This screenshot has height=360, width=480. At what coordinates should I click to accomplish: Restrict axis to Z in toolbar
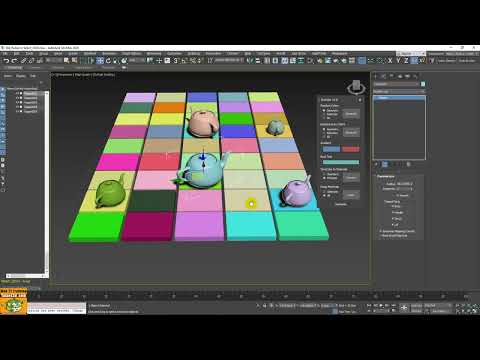coord(406,61)
